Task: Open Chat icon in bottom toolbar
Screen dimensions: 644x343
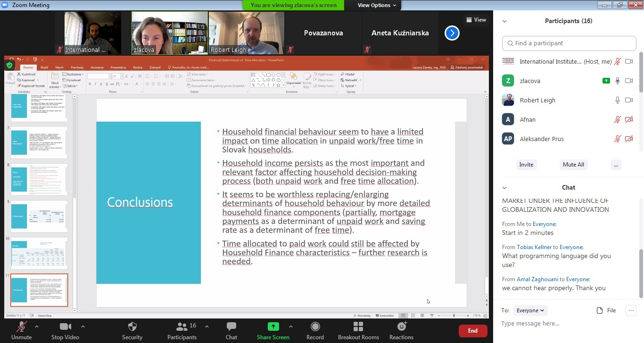Action: pos(231,326)
